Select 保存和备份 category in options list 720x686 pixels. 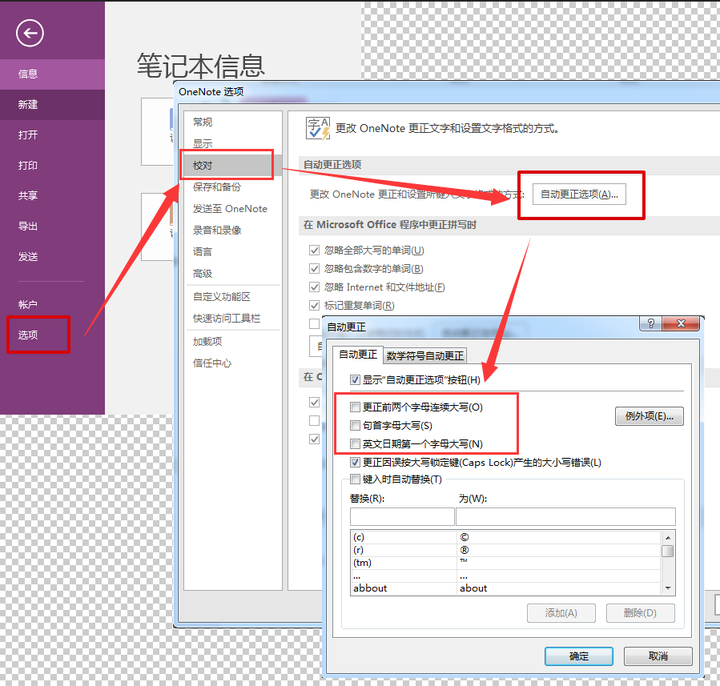coord(233,187)
